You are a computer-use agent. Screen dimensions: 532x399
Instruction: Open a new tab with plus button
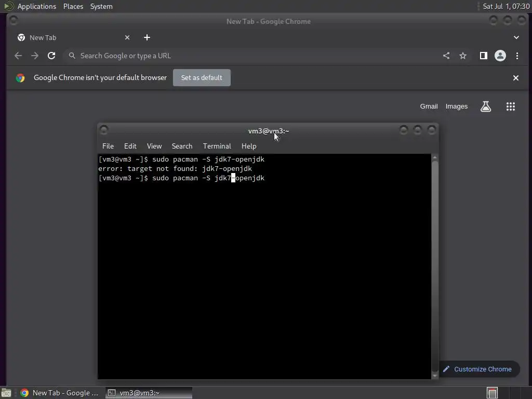147,37
